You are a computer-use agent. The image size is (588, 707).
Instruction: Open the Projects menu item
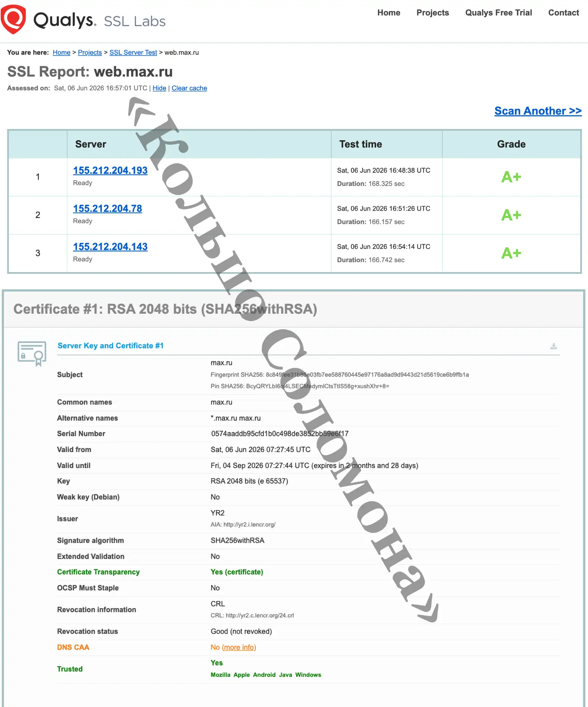pyautogui.click(x=433, y=13)
